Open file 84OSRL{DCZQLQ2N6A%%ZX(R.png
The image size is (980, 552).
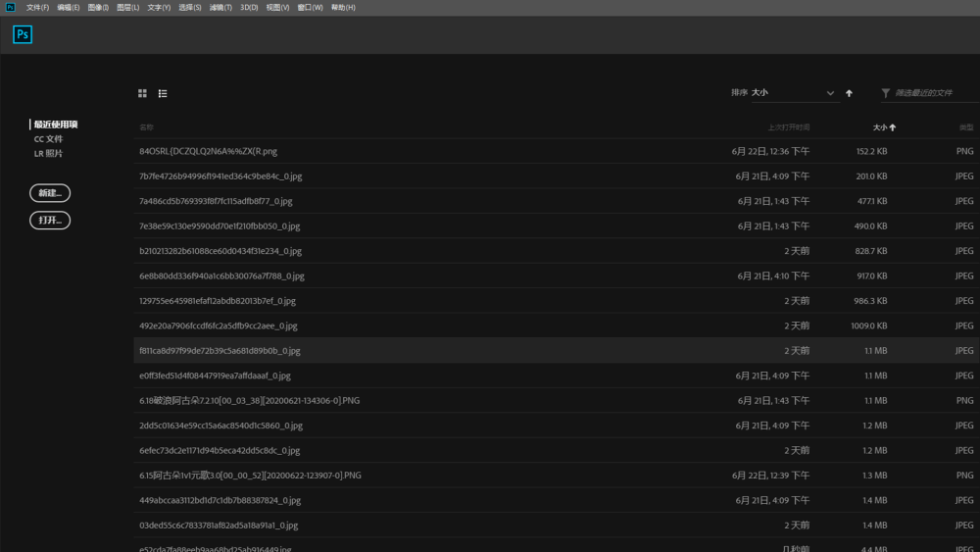coord(209,151)
